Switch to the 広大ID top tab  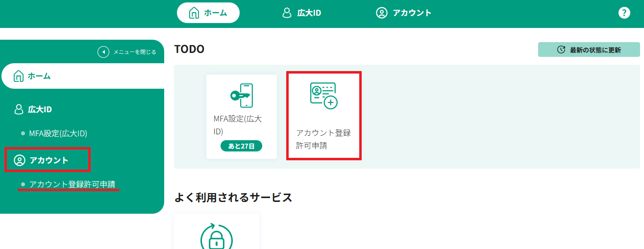pyautogui.click(x=309, y=13)
